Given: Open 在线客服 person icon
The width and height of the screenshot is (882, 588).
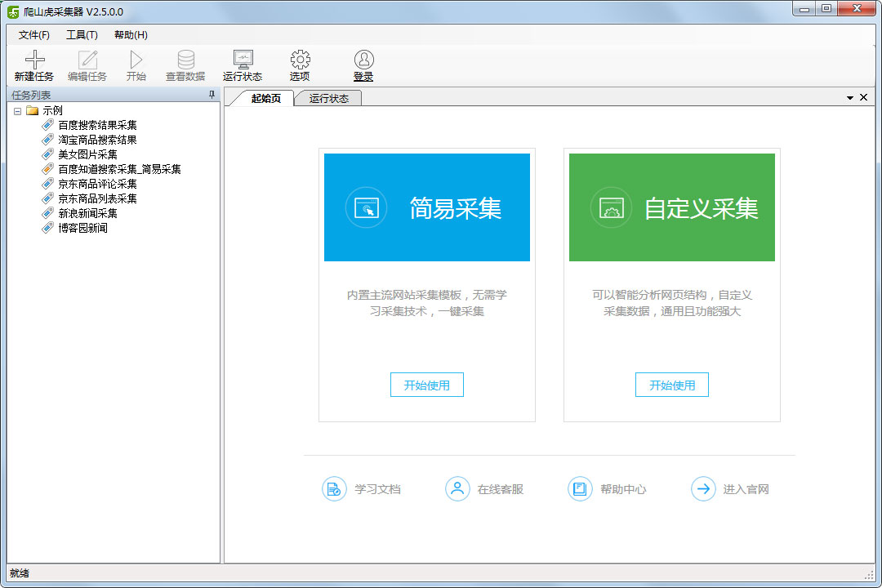Looking at the screenshot, I should pos(457,489).
